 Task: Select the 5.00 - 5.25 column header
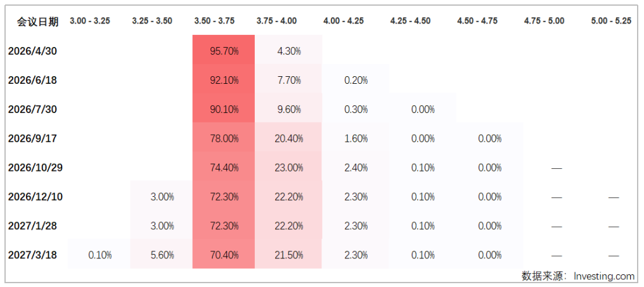(x=611, y=21)
